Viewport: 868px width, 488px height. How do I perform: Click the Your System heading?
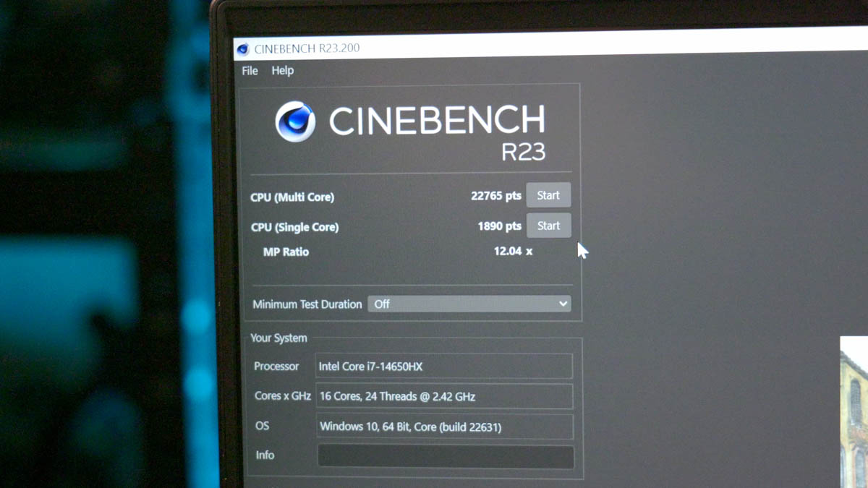pyautogui.click(x=278, y=338)
